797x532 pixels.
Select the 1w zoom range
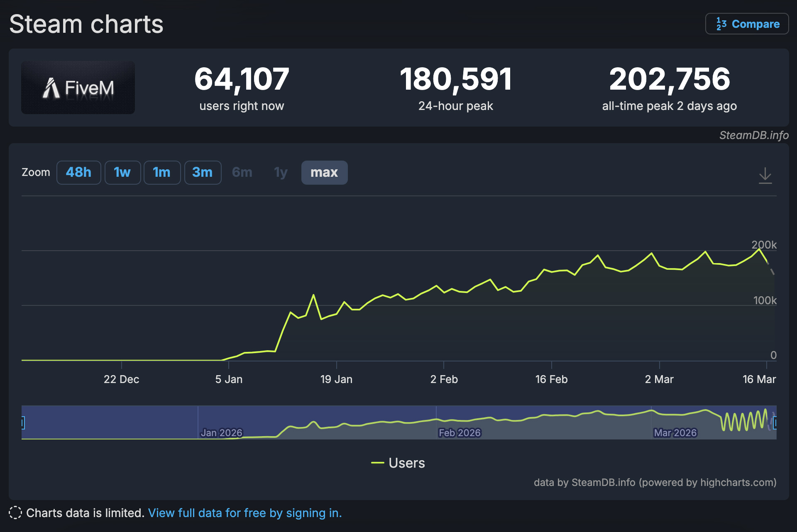pyautogui.click(x=122, y=172)
